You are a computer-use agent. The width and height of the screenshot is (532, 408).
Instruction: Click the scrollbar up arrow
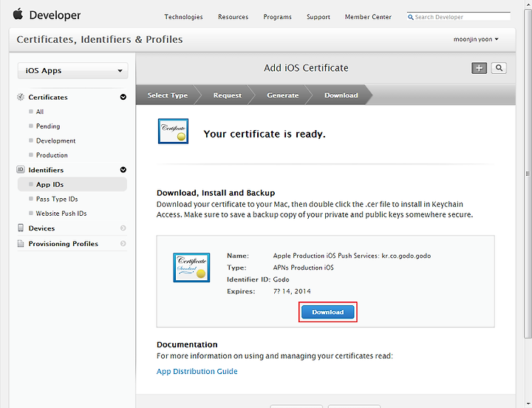click(x=528, y=4)
